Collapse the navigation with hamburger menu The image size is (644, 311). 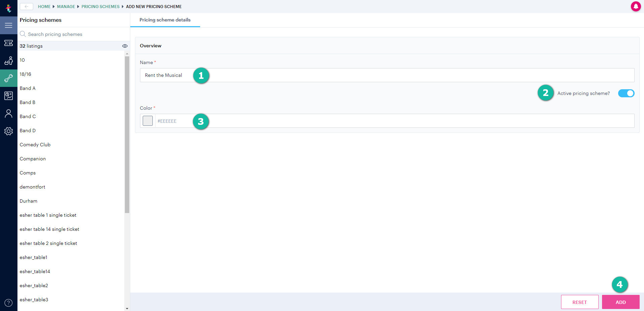point(9,25)
